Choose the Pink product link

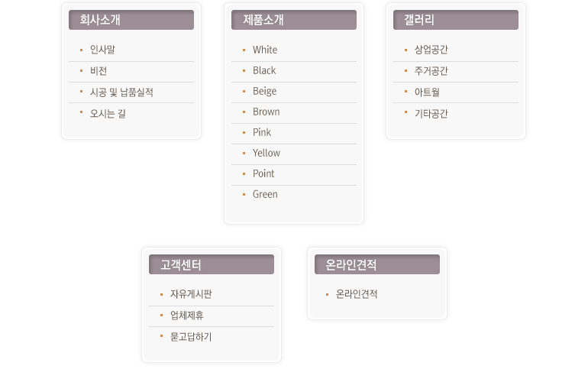point(261,132)
